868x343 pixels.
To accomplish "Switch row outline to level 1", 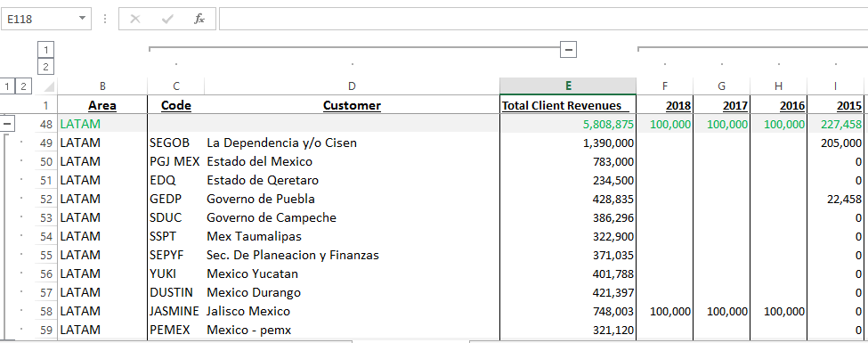I will click(7, 86).
